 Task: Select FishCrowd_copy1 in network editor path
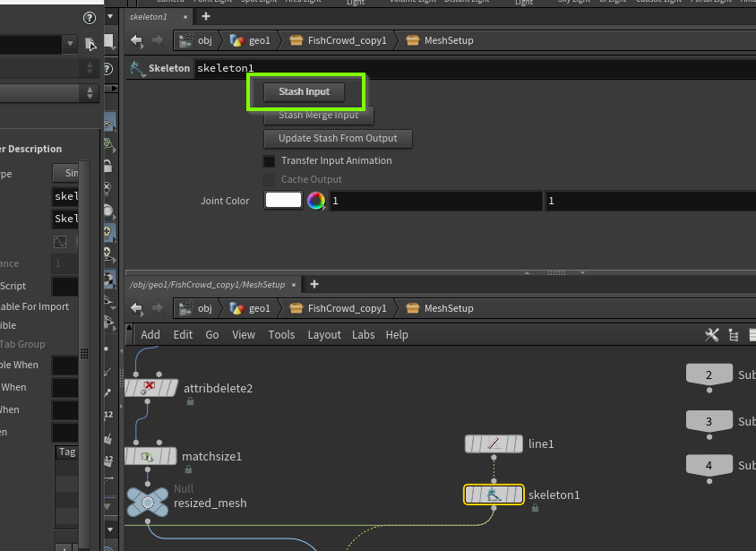pos(338,308)
